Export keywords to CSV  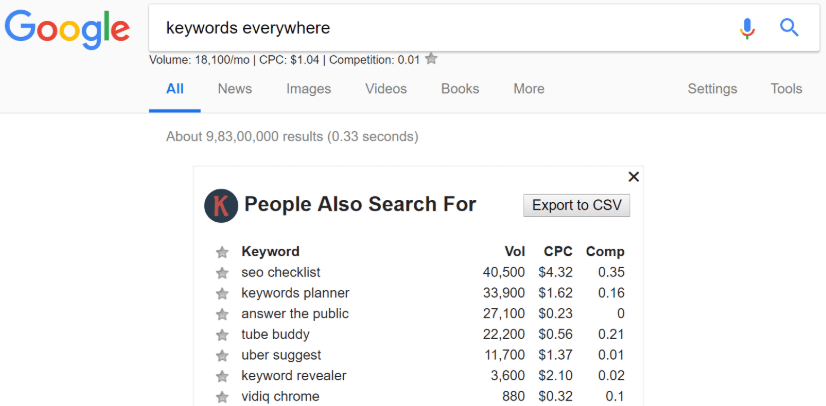click(576, 205)
